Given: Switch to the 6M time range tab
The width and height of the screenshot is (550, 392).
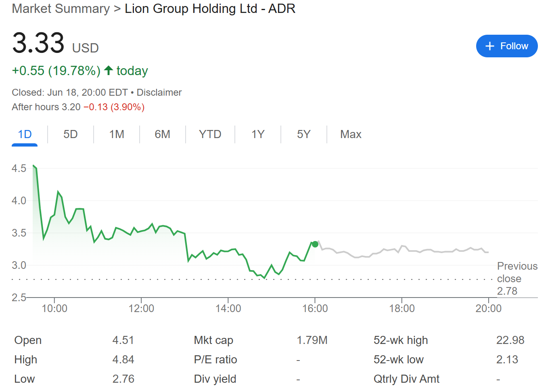Looking at the screenshot, I should (x=163, y=134).
